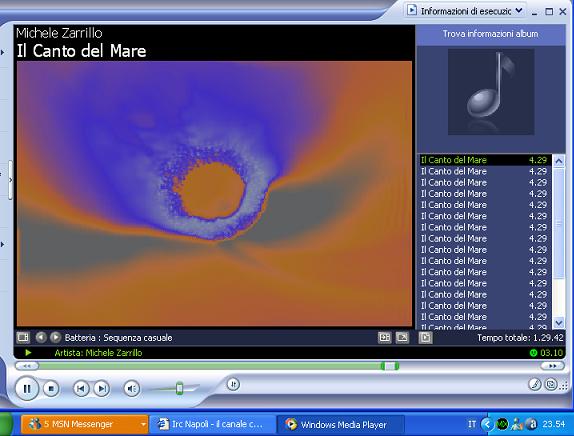This screenshot has width=574, height=436.
Task: Select the highlighted 'Il Canto del Mare' track
Action: 484,160
